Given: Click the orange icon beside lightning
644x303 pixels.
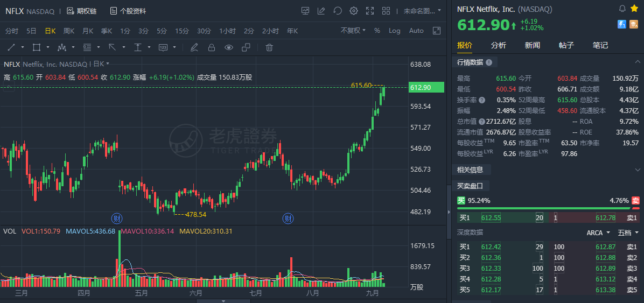Looking at the screenshot, I should click(x=634, y=25).
